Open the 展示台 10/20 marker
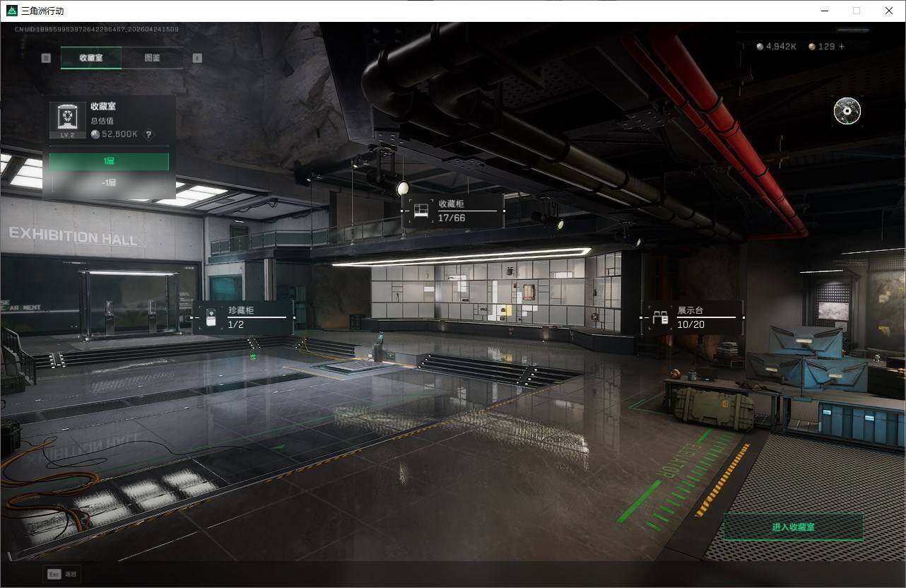The height and width of the screenshot is (588, 906). [693, 317]
